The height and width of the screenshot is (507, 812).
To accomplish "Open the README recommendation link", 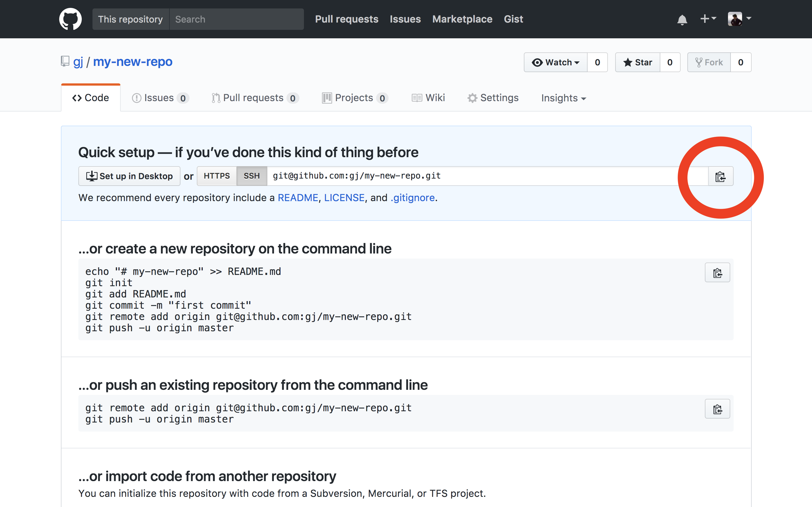I will (x=298, y=197).
